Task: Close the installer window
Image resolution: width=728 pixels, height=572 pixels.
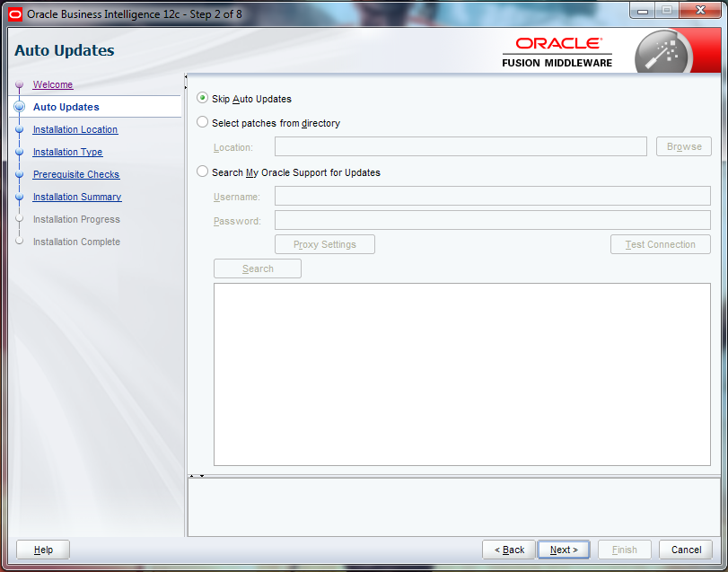Action: point(700,10)
